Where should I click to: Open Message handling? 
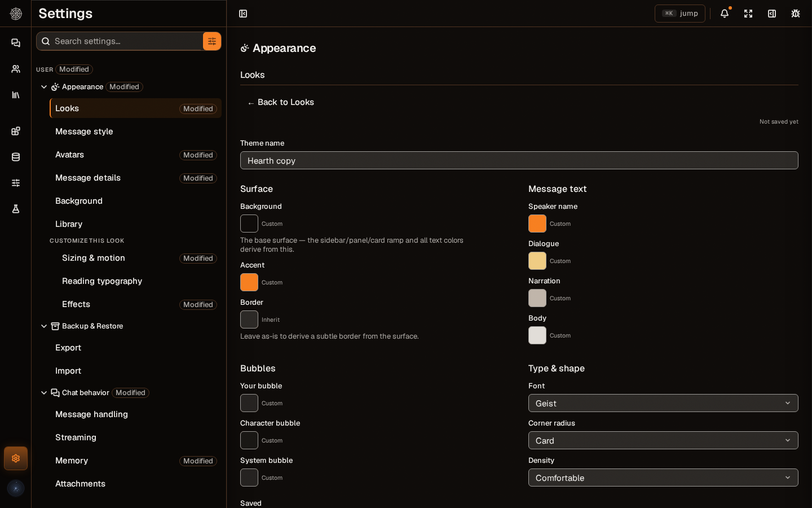click(135, 414)
